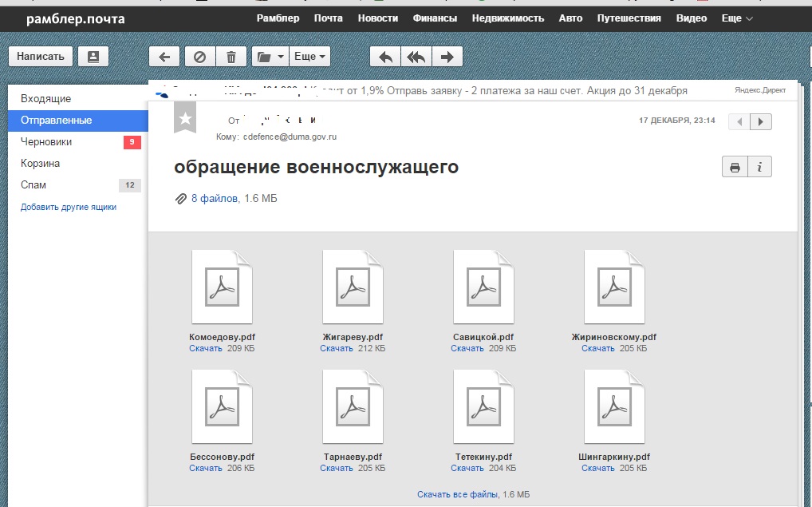Click the recipient cdefence@duma.gov.ru address
The height and width of the screenshot is (507, 812).
290,137
